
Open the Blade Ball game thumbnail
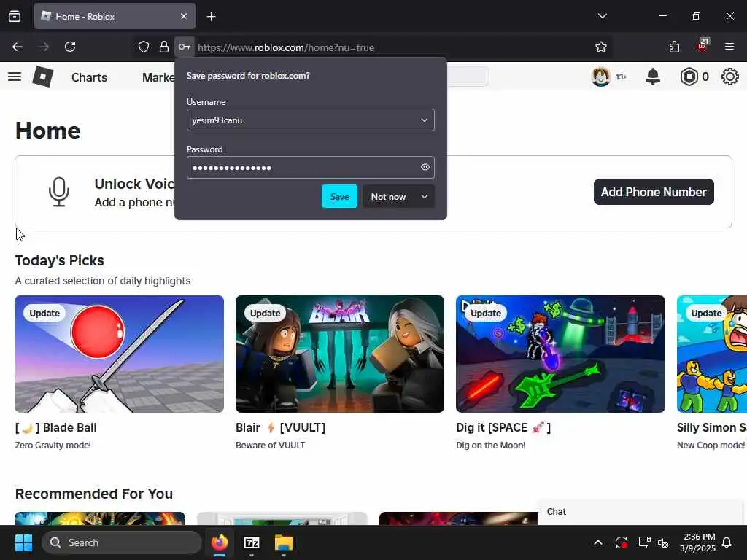(119, 354)
